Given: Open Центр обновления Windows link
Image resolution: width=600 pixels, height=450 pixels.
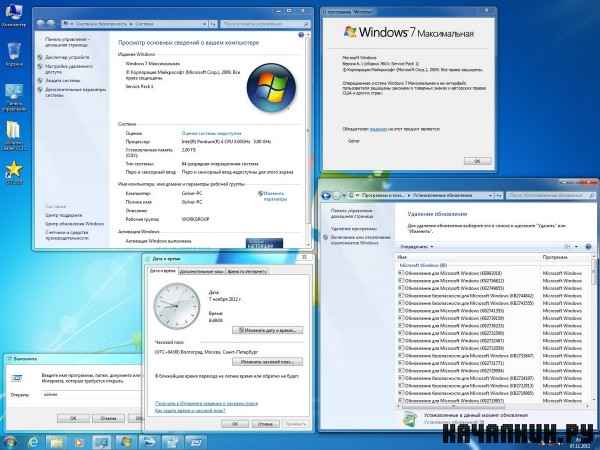Looking at the screenshot, I should tap(75, 224).
